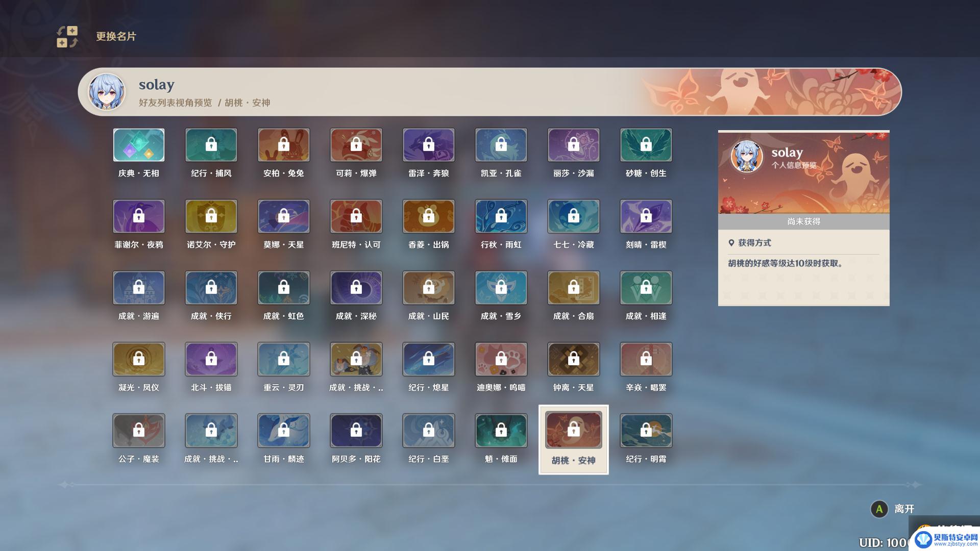The image size is (980, 551).
Task: Click the 获得方式 heading
Action: pos(754,243)
